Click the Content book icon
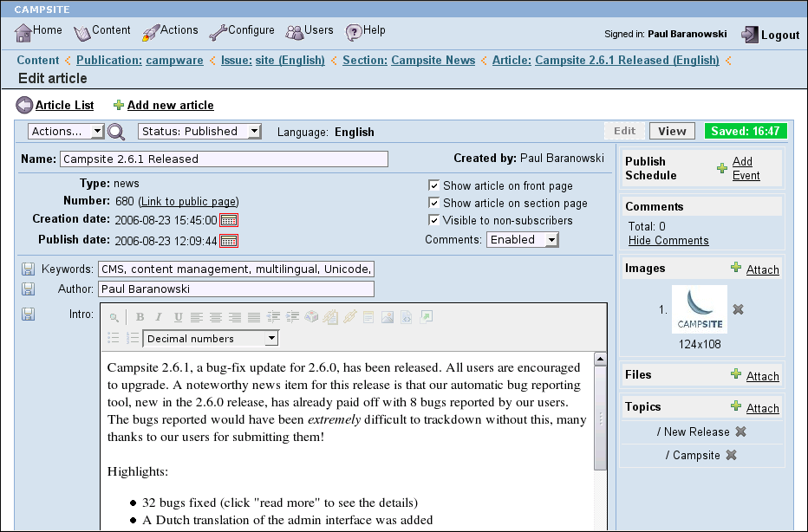The width and height of the screenshot is (808, 532). coord(81,34)
